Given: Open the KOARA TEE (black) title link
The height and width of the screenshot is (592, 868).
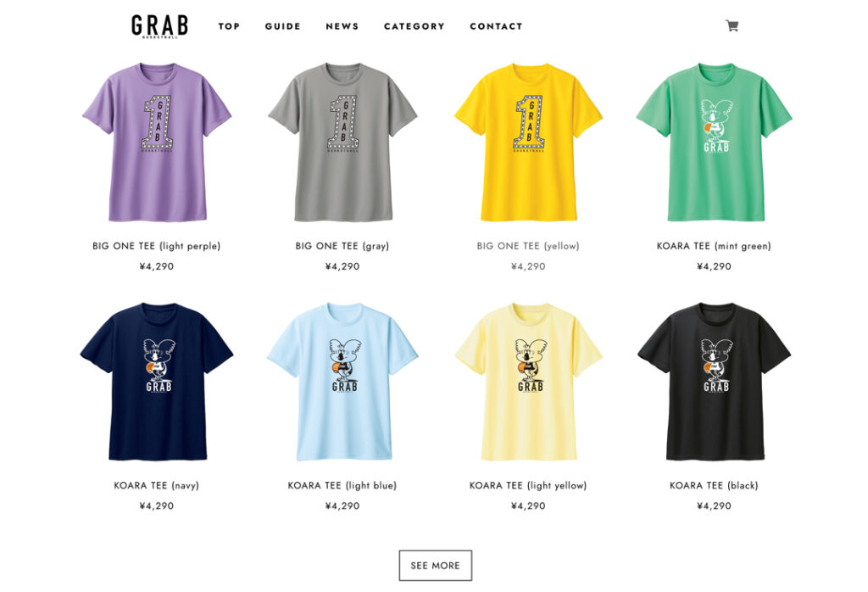Looking at the screenshot, I should pos(714,486).
